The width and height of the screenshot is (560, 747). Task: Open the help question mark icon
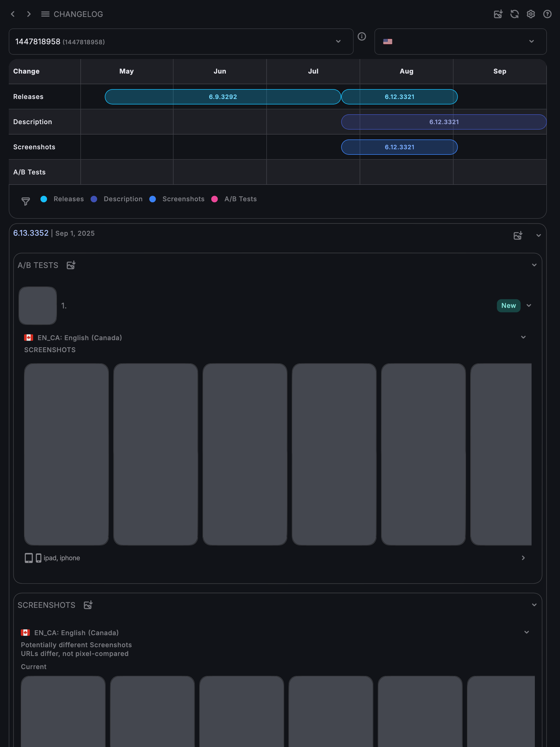(547, 14)
